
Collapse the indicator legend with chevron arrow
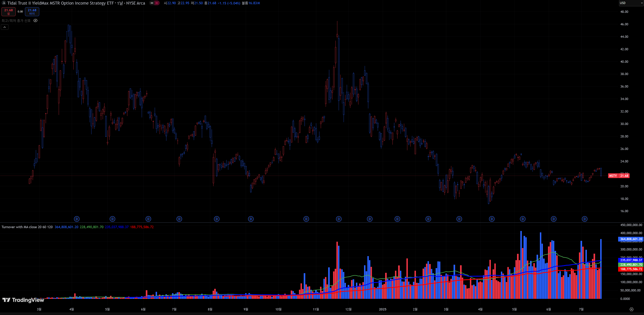(5, 27)
